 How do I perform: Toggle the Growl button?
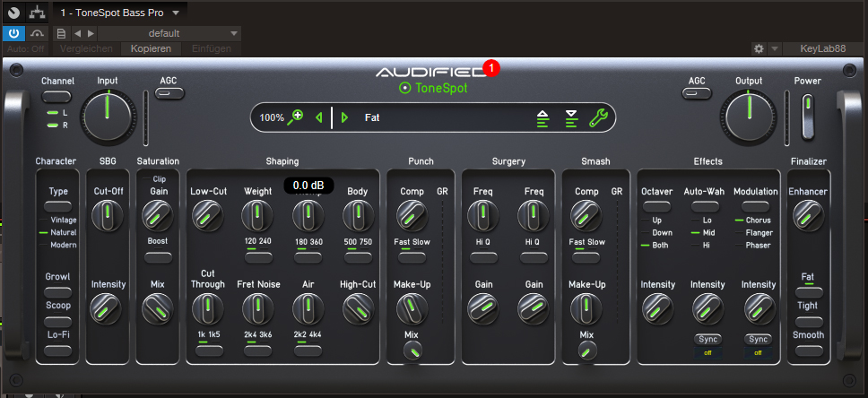coord(57,291)
